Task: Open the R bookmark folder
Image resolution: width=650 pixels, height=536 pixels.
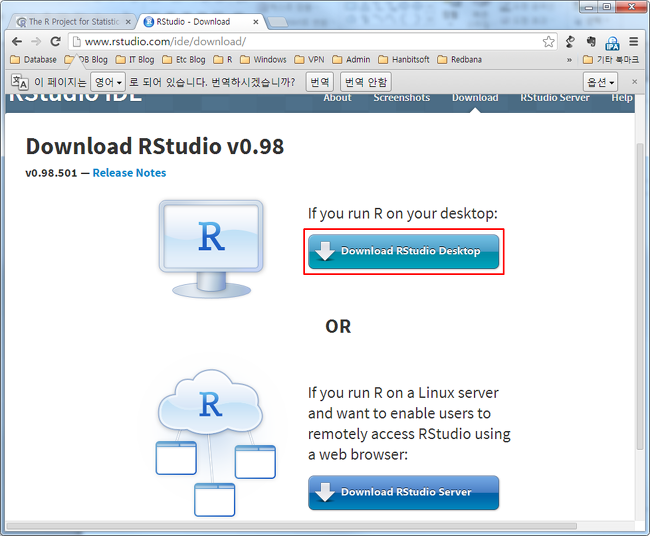Action: (223, 60)
